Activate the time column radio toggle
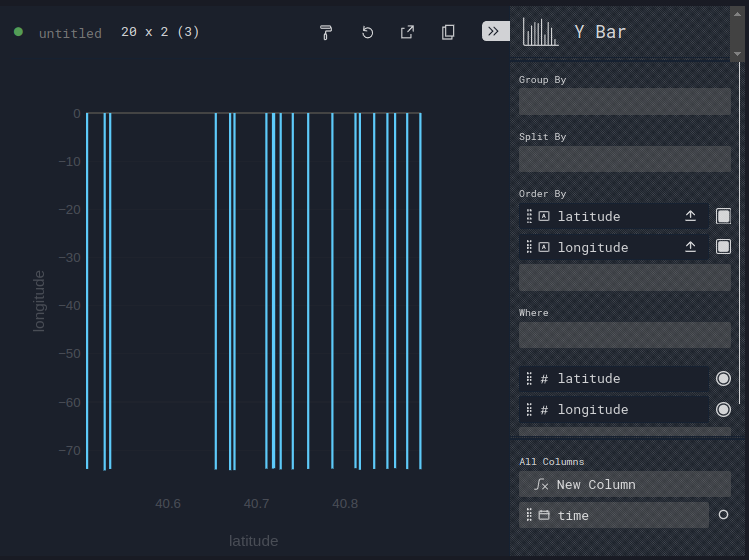Image resolution: width=749 pixels, height=560 pixels. point(723,515)
